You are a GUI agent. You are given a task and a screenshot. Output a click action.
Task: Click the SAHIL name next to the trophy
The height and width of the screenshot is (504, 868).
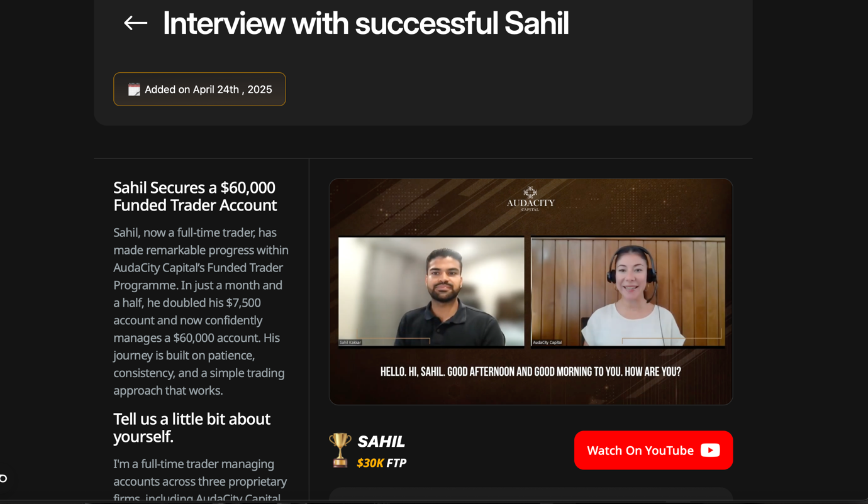(381, 441)
